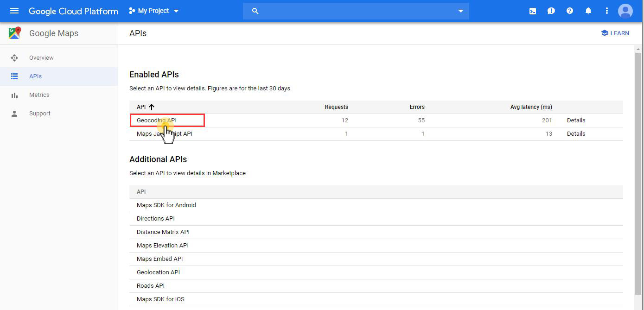The height and width of the screenshot is (310, 644).
Task: Click Google Cloud Platform title
Action: [73, 11]
